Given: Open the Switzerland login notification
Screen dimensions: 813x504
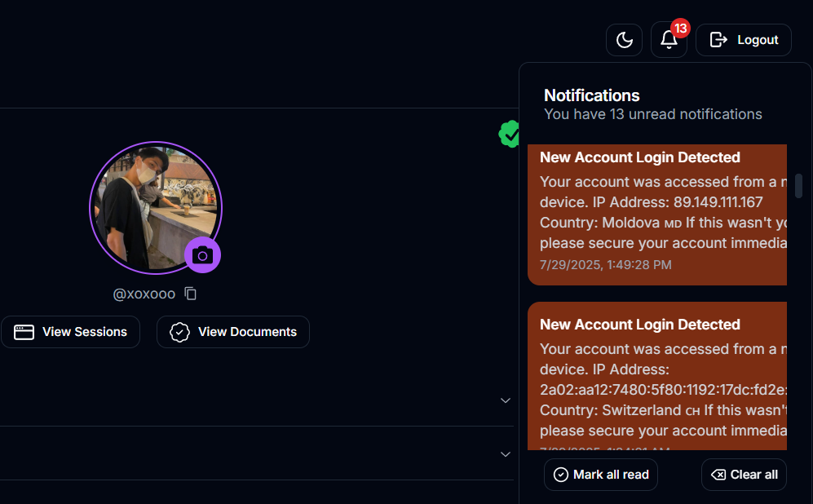Looking at the screenshot, I should click(656, 375).
